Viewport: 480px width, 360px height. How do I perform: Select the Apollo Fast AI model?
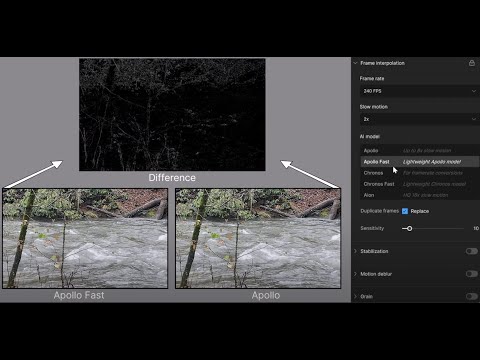pyautogui.click(x=419, y=162)
